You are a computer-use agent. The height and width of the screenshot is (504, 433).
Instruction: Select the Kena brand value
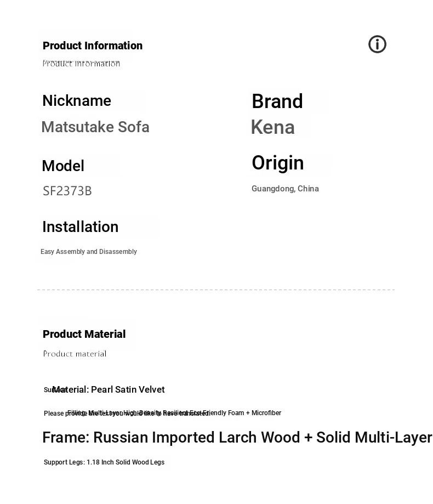273,127
